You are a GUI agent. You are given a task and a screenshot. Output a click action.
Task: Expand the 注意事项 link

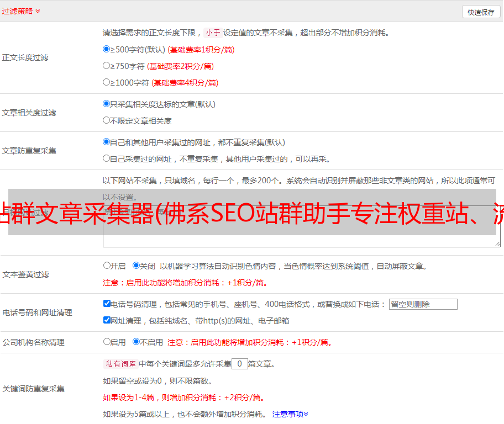(x=290, y=414)
